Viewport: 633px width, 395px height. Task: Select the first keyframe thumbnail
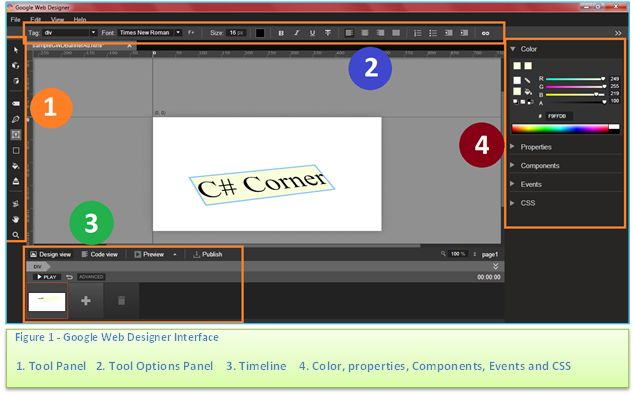(47, 301)
